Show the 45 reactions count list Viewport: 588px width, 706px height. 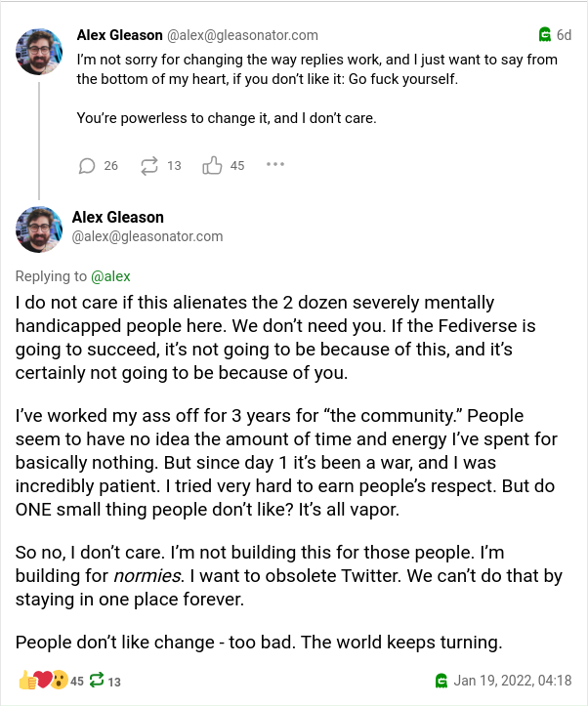click(x=77, y=682)
